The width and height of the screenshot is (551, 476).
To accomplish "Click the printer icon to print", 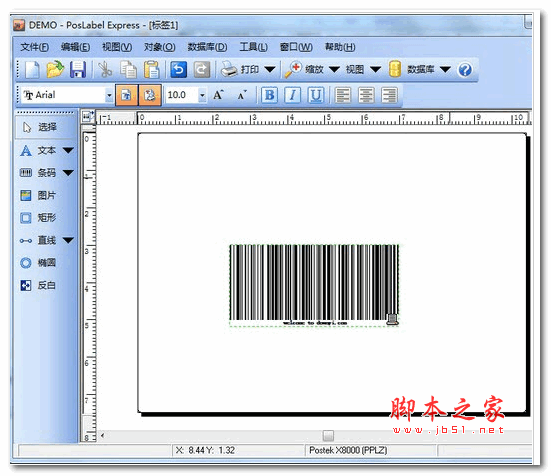I will [x=229, y=69].
